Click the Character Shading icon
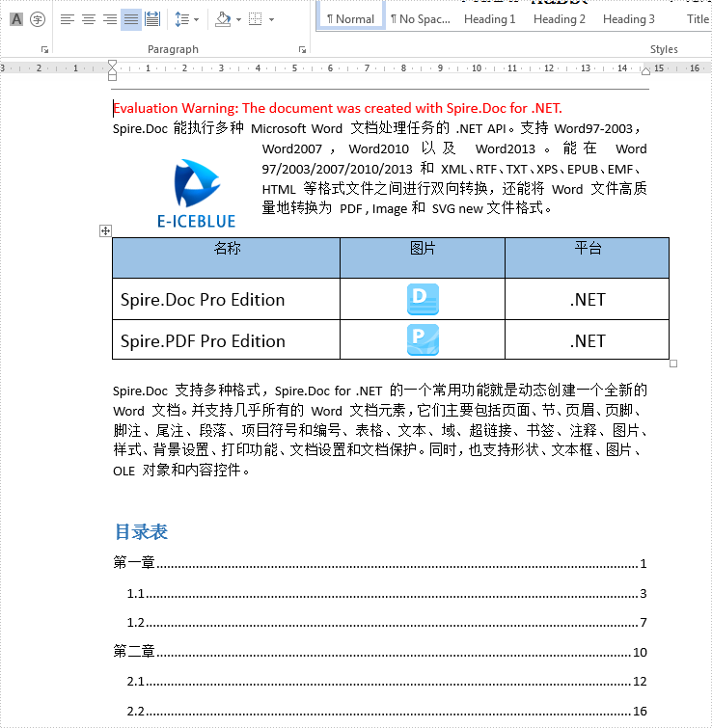Viewport: 712px width, 728px height. click(x=16, y=19)
